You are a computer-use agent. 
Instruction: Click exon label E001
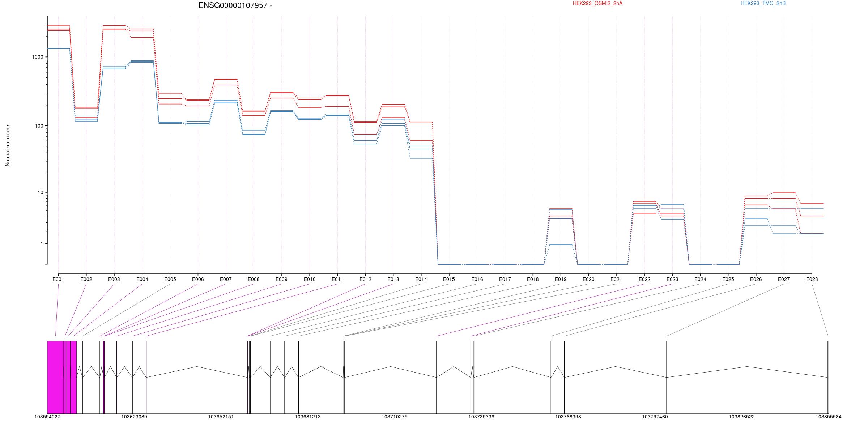58,279
